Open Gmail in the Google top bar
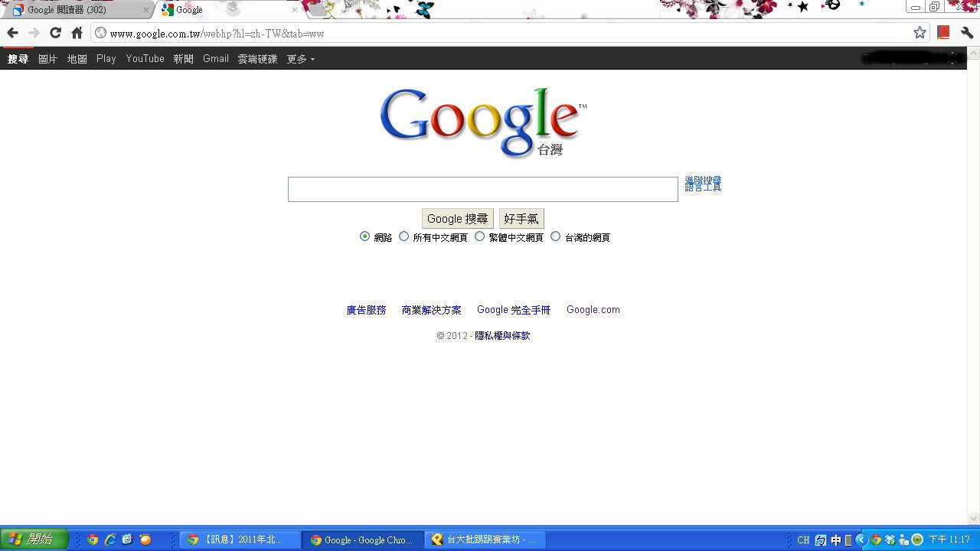 click(216, 59)
